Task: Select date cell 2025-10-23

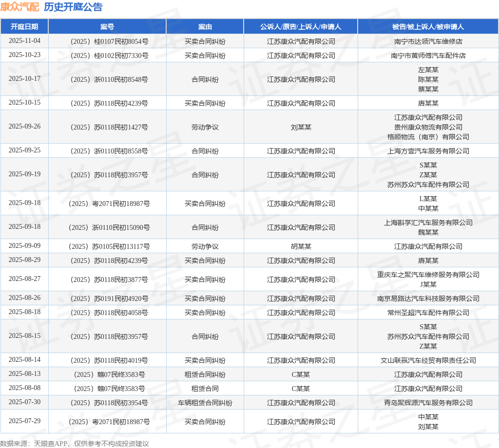Action: click(24, 55)
